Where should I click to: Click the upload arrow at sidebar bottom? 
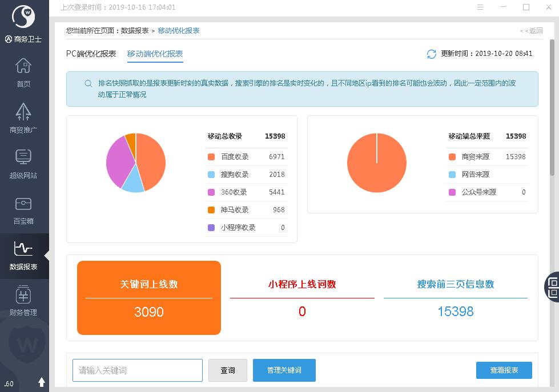click(41, 382)
